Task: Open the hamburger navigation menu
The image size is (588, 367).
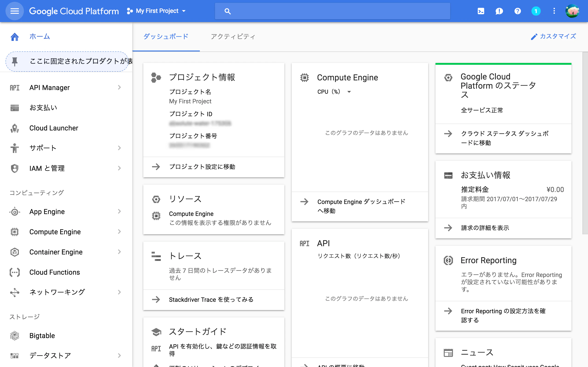Action: [14, 11]
